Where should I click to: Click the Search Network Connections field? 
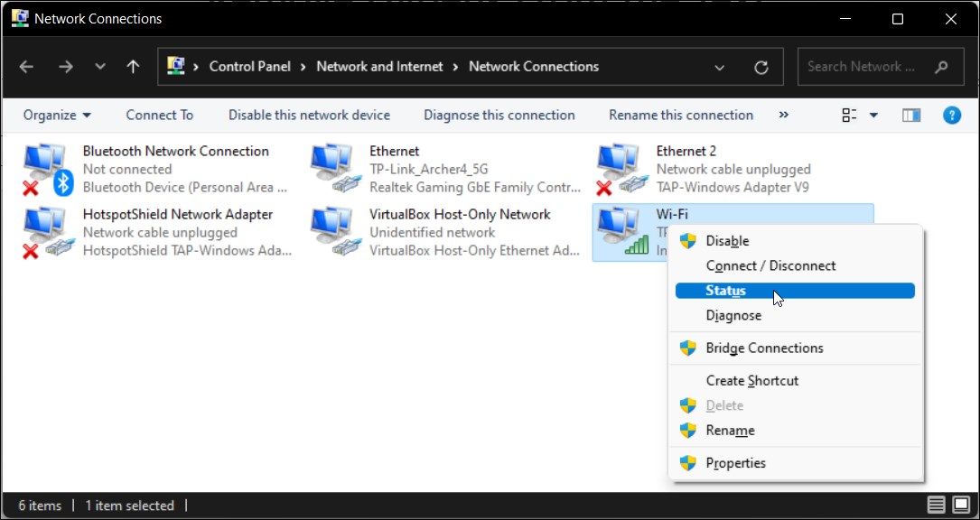pyautogui.click(x=881, y=66)
